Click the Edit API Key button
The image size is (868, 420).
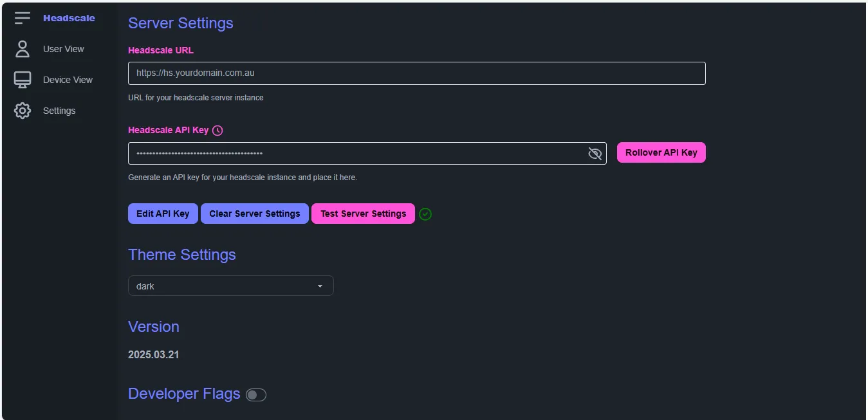(x=163, y=214)
